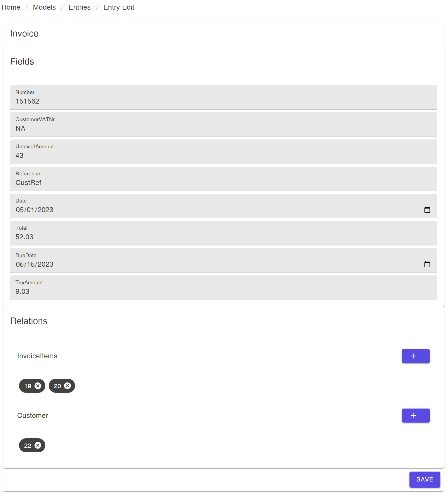Open the Date calendar picker icon
The image size is (448, 499).
427,210
